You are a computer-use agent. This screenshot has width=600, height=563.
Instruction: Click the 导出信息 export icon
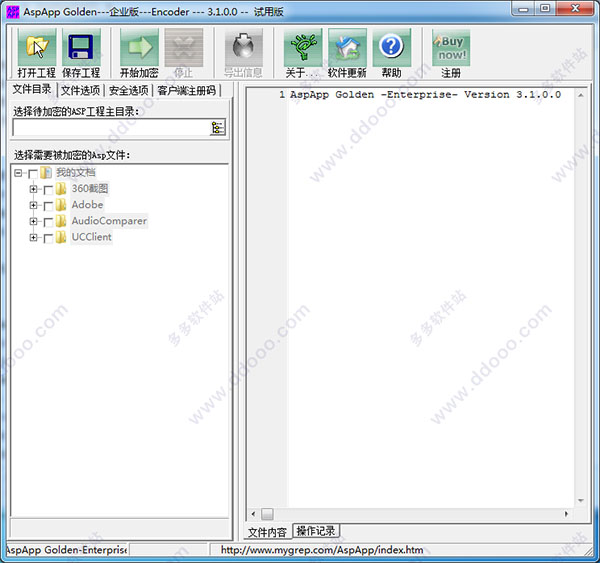pyautogui.click(x=243, y=47)
